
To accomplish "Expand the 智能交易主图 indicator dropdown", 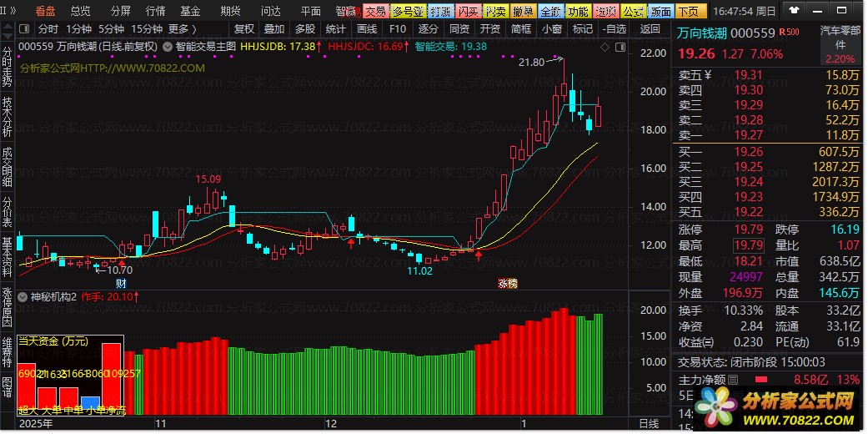I will point(168,47).
